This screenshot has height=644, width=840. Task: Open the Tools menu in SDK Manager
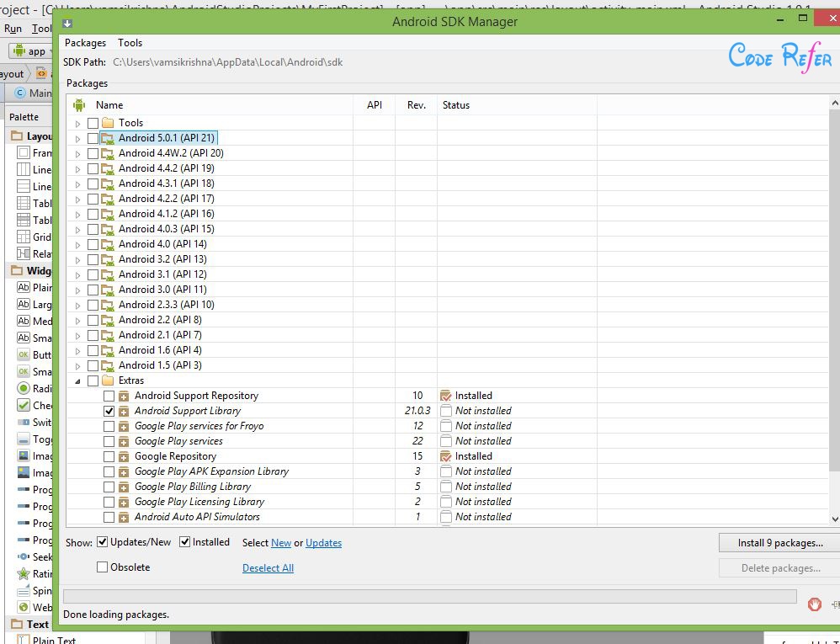pos(130,43)
